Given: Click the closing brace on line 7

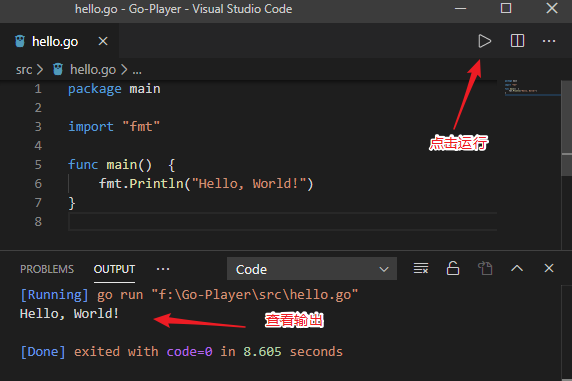Looking at the screenshot, I should tap(72, 203).
